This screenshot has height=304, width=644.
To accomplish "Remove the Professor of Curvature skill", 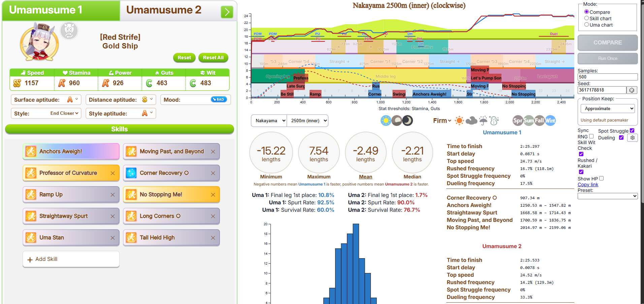I will (112, 173).
